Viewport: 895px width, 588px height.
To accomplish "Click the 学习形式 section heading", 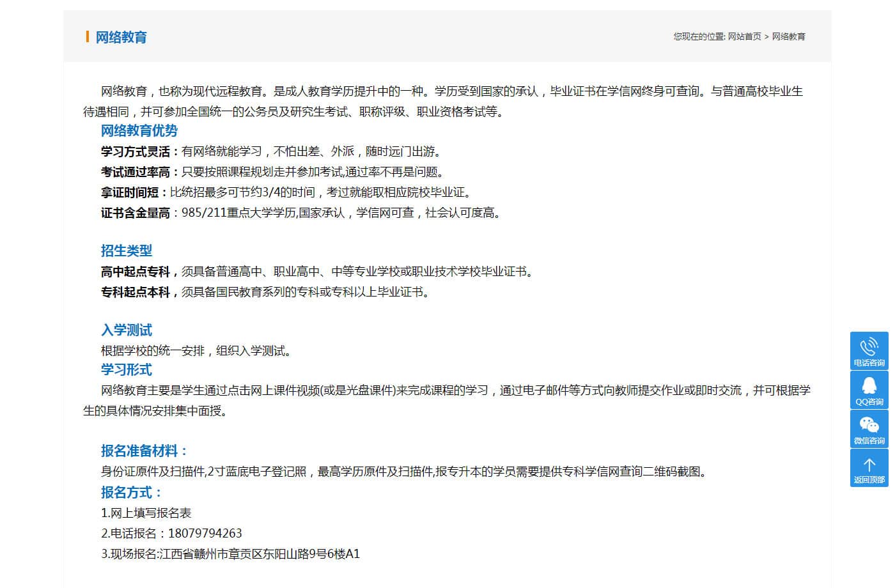I will click(x=126, y=369).
